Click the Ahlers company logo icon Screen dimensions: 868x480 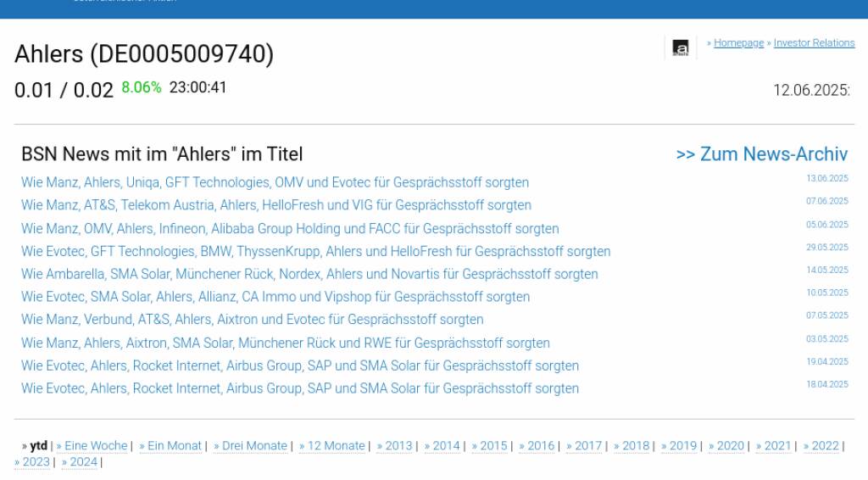[680, 47]
